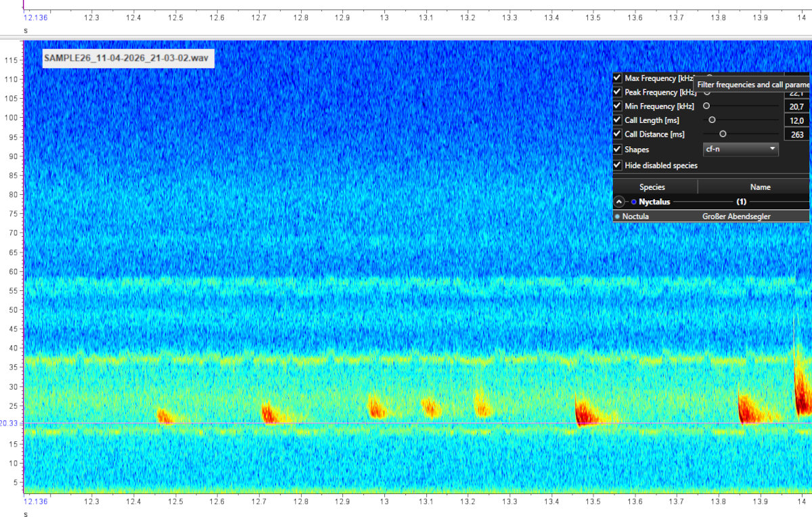Sort by the Species column header
This screenshot has height=517, width=812.
point(652,187)
